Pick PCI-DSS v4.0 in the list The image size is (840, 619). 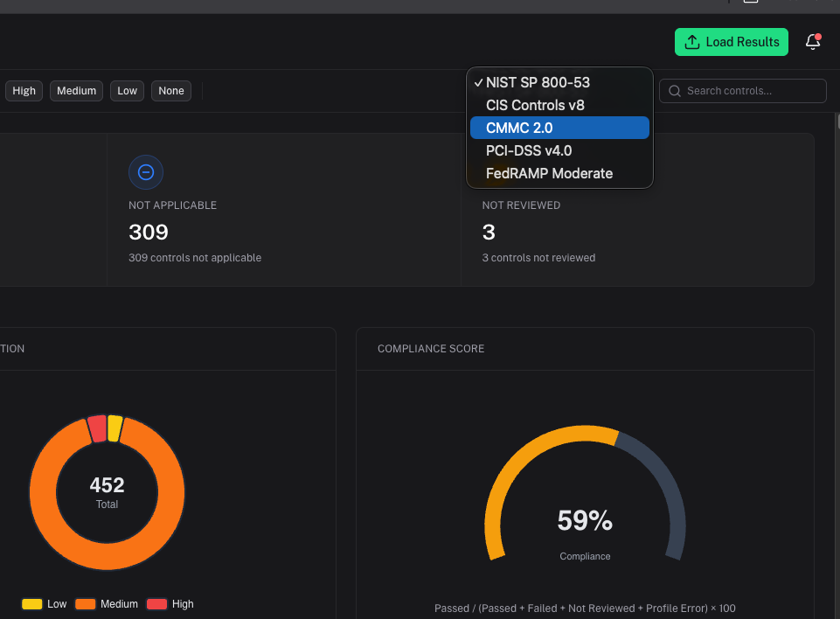point(529,150)
